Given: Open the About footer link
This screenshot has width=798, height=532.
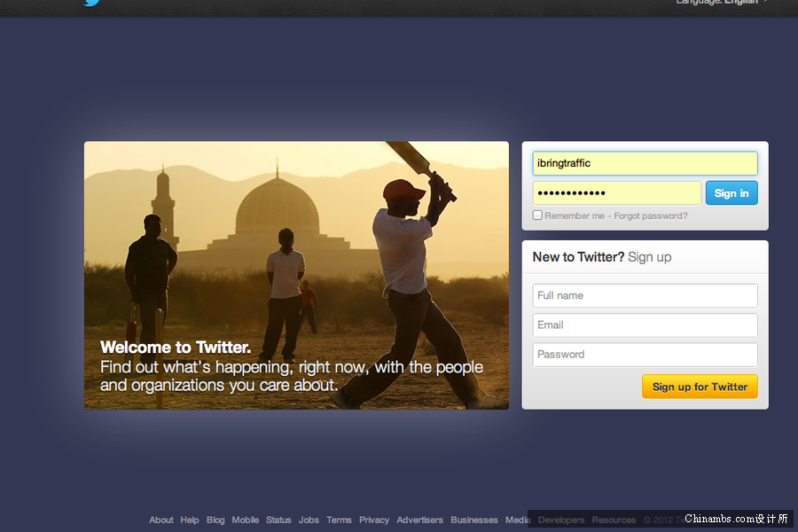Looking at the screenshot, I should coord(161,520).
